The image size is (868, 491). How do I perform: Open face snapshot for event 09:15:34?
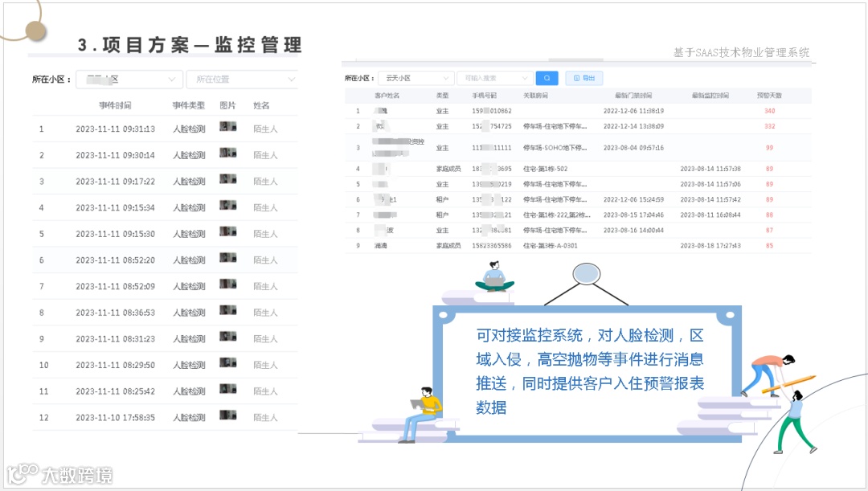click(228, 205)
